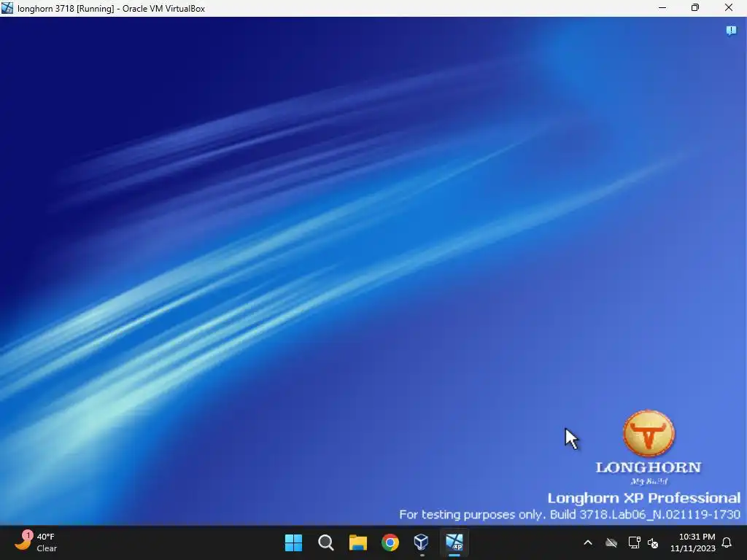Viewport: 747px width, 560px height.
Task: Show hidden system tray icons
Action: click(588, 542)
